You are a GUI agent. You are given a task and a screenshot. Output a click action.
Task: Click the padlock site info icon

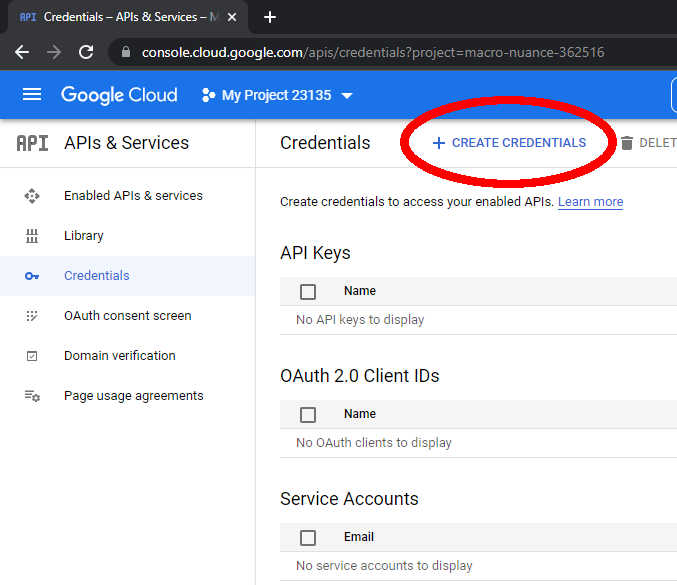126,52
